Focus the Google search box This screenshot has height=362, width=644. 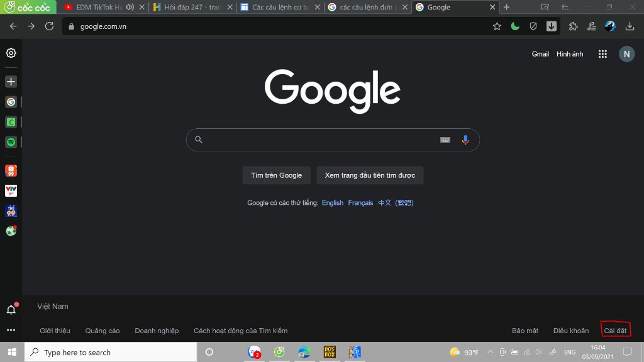click(x=333, y=140)
